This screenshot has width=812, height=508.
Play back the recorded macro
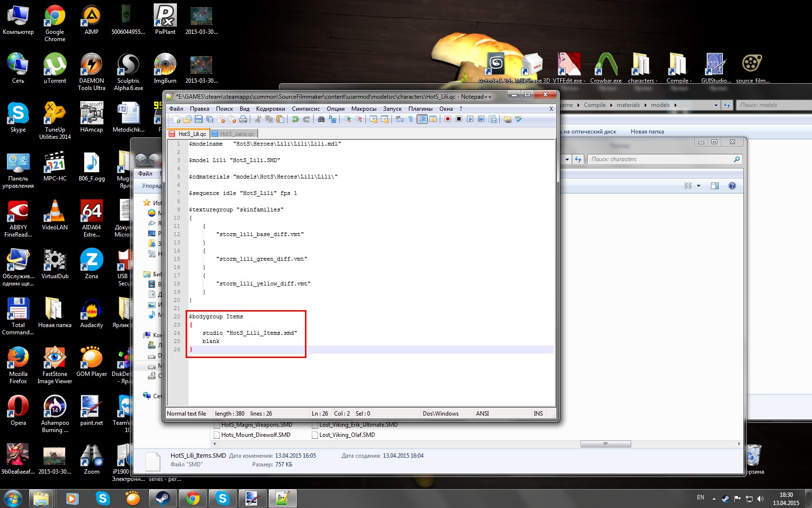(470, 120)
